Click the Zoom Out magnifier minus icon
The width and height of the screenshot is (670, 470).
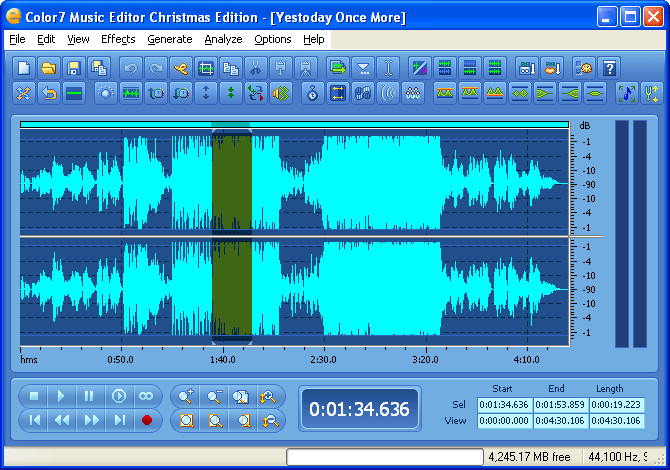[x=214, y=397]
